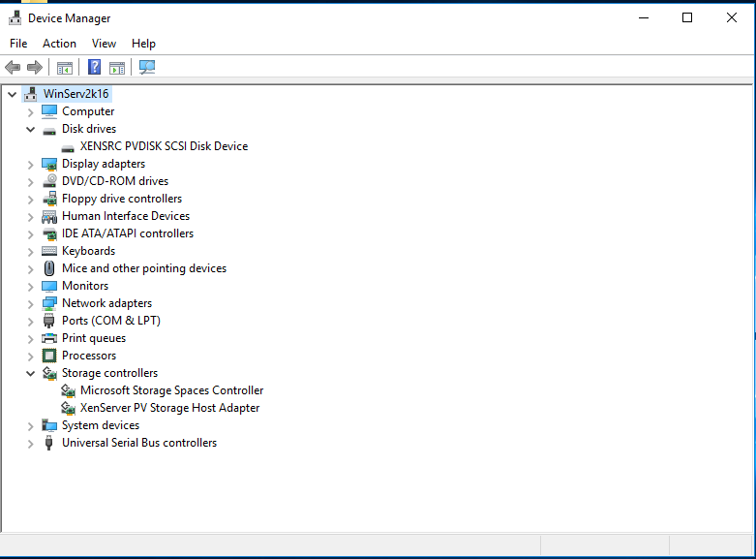The image size is (756, 559).
Task: Maximize the Device Manager window
Action: pyautogui.click(x=687, y=17)
